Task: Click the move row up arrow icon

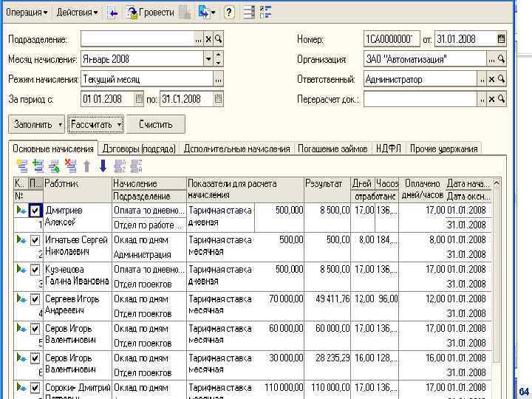Action: [x=87, y=166]
